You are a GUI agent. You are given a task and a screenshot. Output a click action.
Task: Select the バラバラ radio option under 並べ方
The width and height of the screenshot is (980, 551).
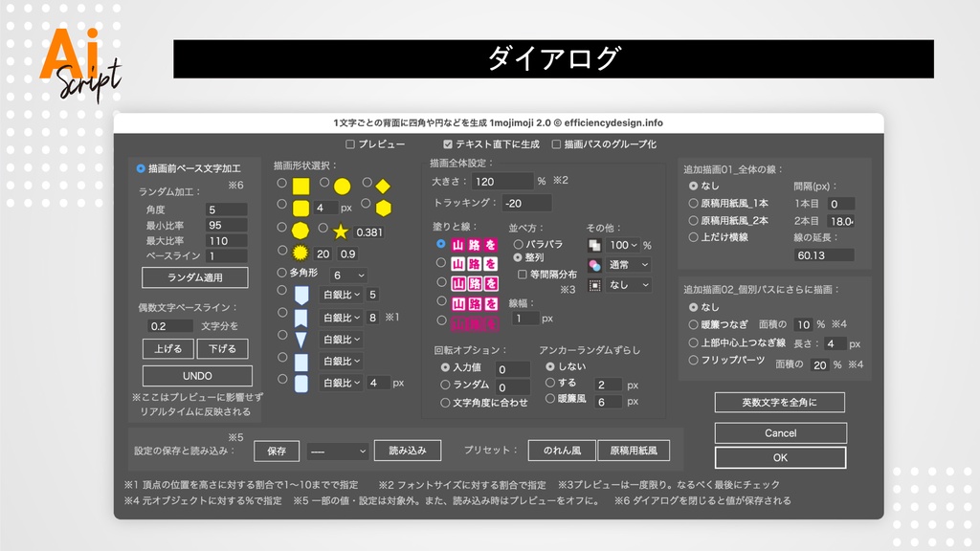pos(519,245)
